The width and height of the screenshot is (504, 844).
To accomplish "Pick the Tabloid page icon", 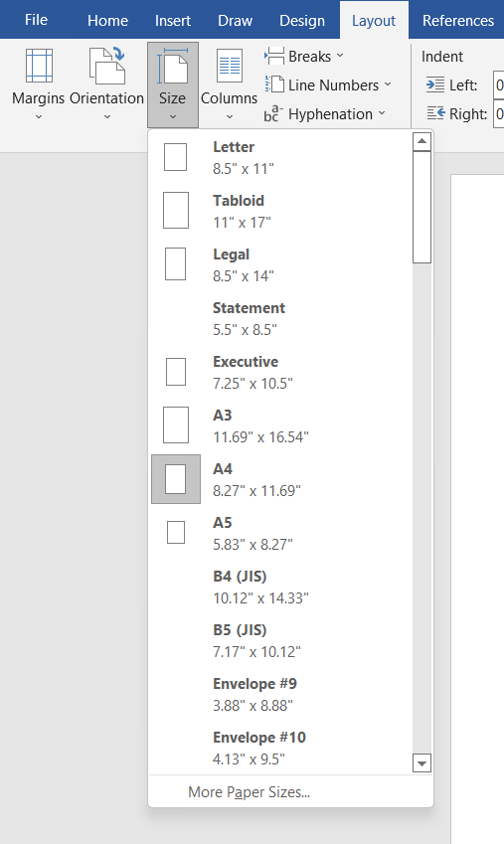I will pyautogui.click(x=176, y=211).
